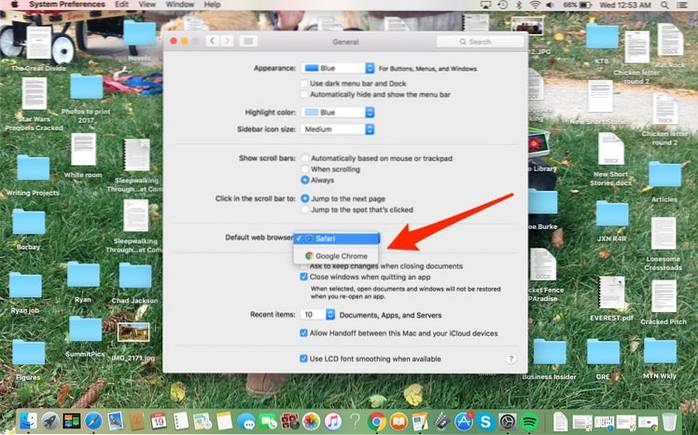Image resolution: width=698 pixels, height=435 pixels.
Task: Open the Highlight color picker dropdown
Action: 337,112
